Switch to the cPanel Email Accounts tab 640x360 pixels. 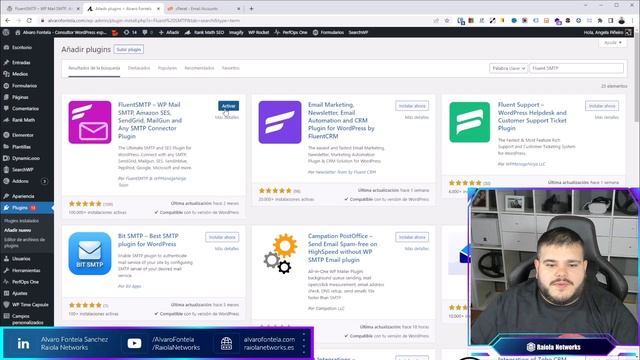click(204, 9)
